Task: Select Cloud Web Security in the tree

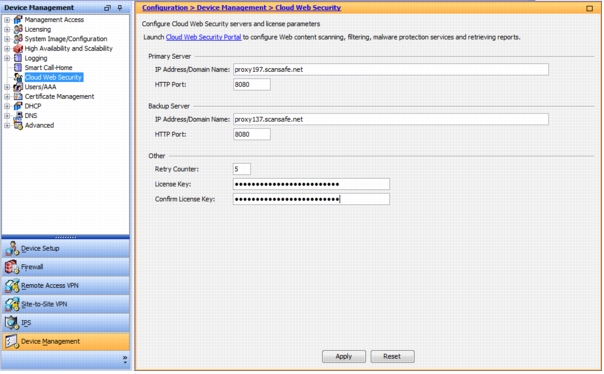Action: (x=54, y=77)
